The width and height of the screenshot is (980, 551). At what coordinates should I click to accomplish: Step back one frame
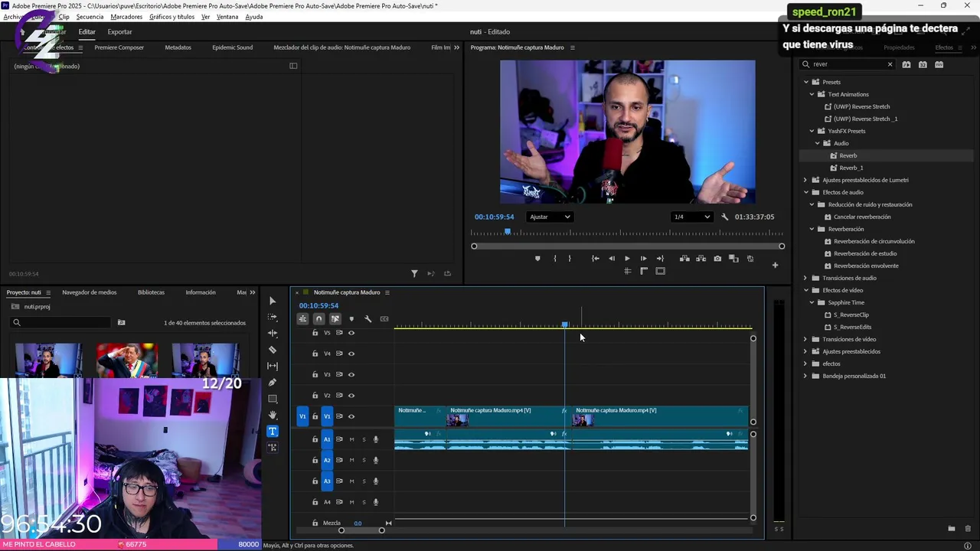tap(611, 259)
